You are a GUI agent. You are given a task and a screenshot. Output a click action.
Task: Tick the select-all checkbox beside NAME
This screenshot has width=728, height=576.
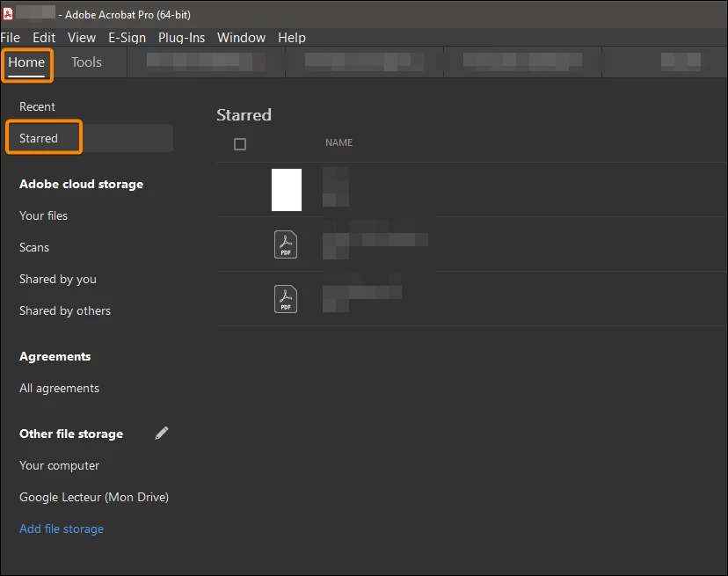tap(240, 144)
